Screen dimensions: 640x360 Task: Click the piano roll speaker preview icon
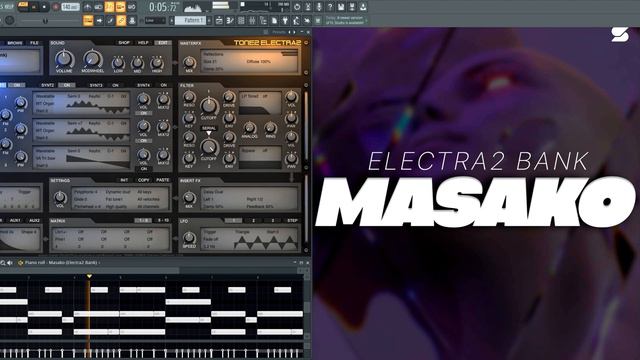(10, 263)
